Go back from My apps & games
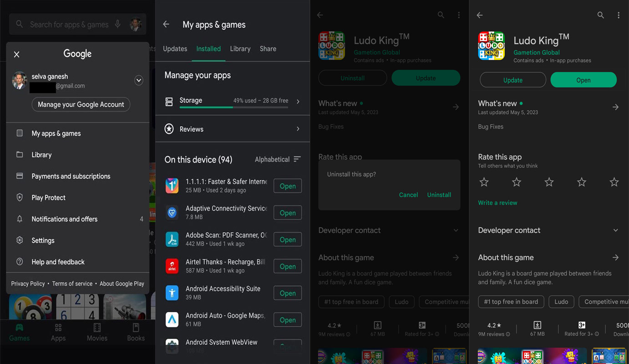The width and height of the screenshot is (629, 364). [166, 25]
